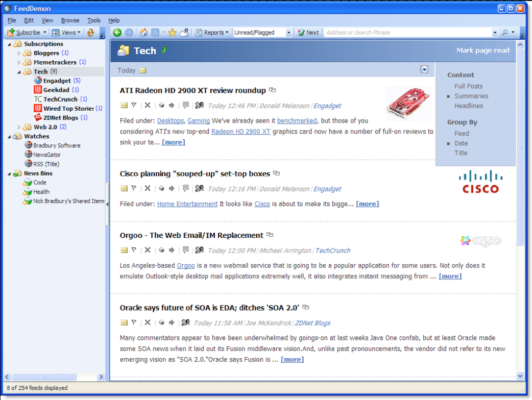The width and height of the screenshot is (532, 400).
Task: Open the Browse menu
Action: pos(70,20)
